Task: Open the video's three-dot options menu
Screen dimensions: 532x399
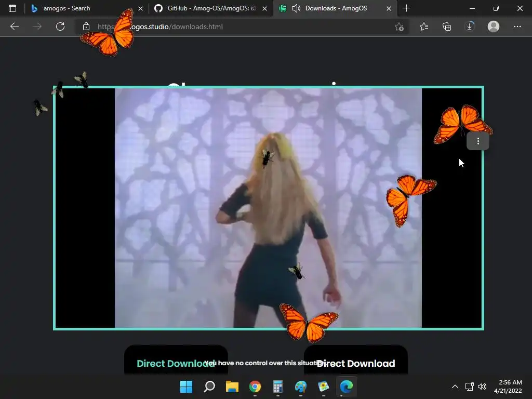Action: click(478, 141)
